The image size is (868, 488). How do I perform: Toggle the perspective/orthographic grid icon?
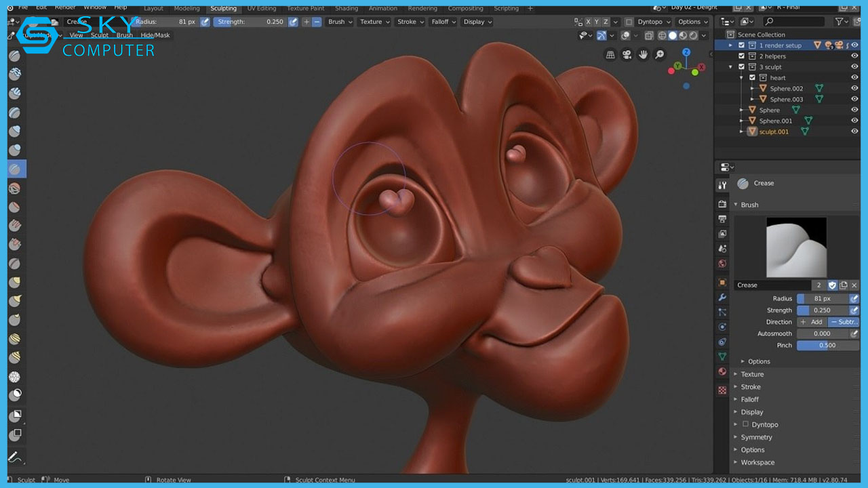pos(610,55)
